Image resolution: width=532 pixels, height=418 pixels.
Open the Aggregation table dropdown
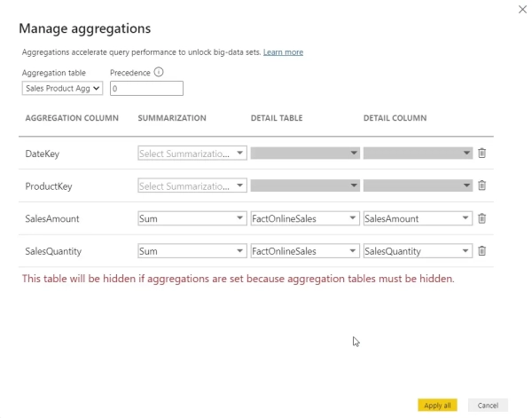(62, 88)
